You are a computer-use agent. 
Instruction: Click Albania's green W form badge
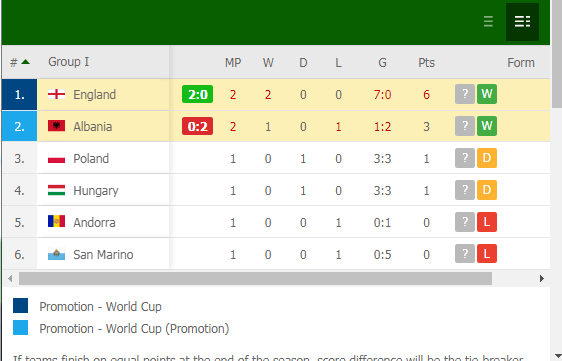point(487,126)
